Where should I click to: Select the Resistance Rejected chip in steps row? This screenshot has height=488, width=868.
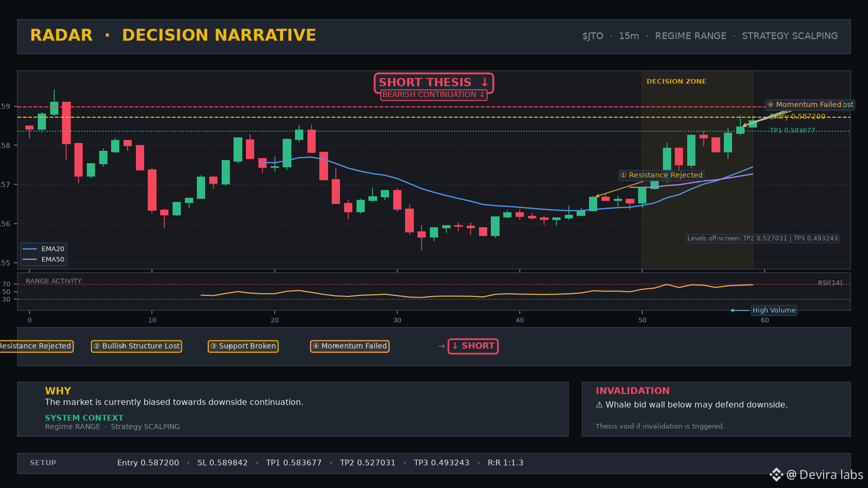tap(36, 346)
